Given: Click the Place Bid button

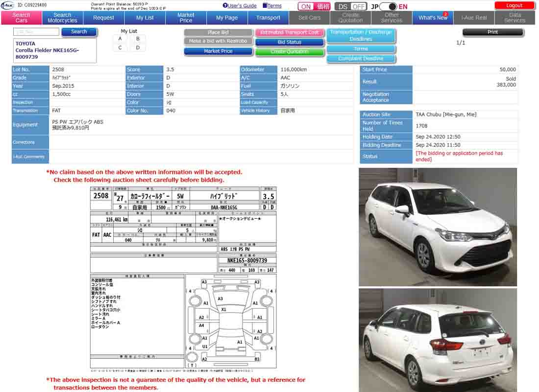Looking at the screenshot, I should click(218, 32).
